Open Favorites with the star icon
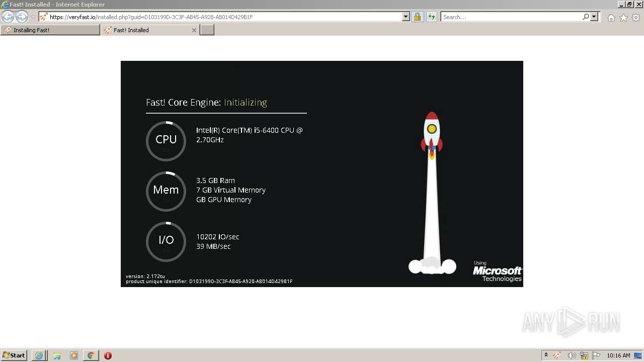Screen dimensions: 644x362 click(623, 18)
